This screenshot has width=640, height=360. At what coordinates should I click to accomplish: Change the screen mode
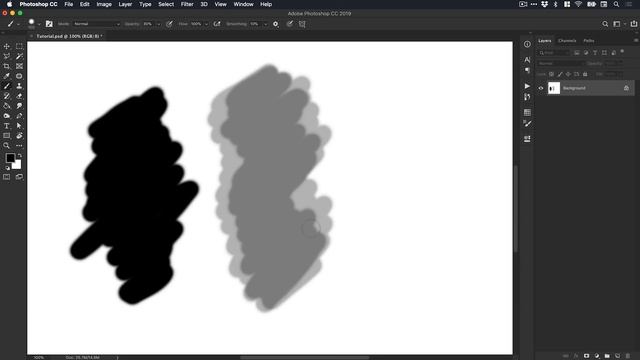(19, 177)
